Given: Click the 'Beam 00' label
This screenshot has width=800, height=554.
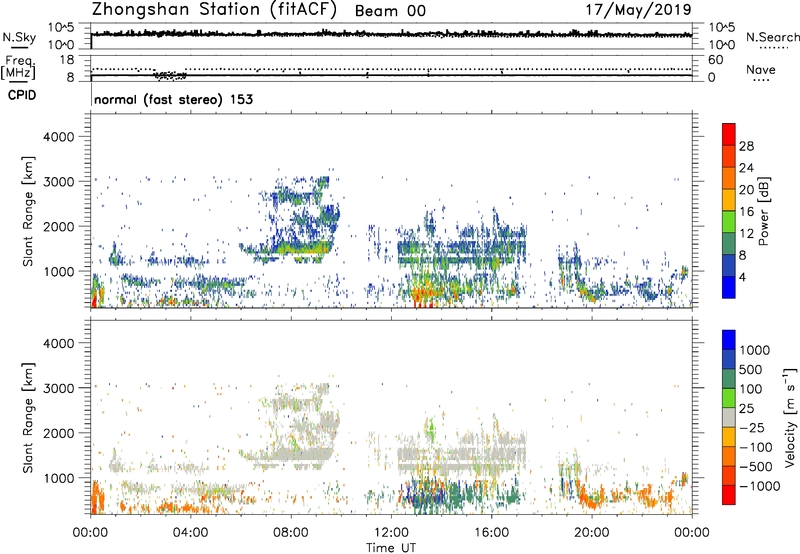Looking at the screenshot, I should (x=390, y=11).
